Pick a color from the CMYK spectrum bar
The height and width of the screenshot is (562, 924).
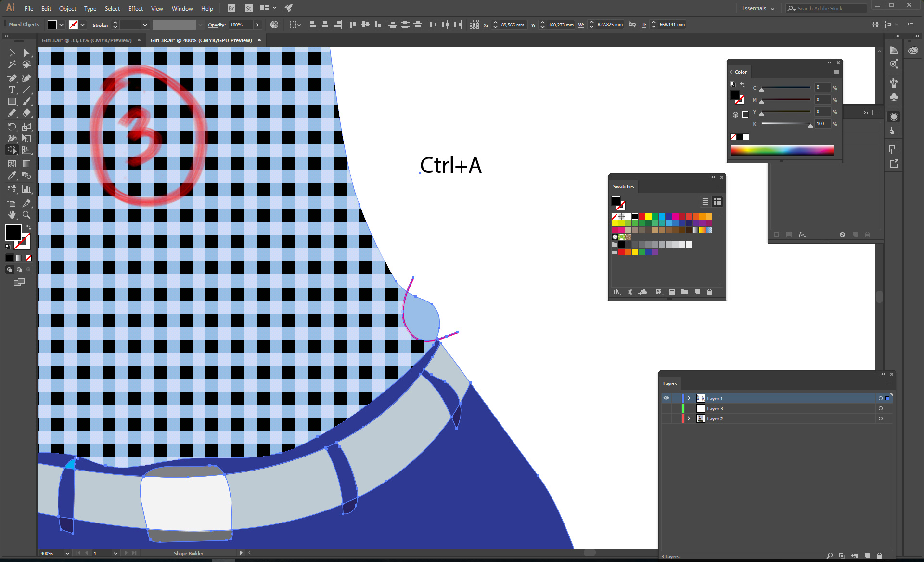click(782, 150)
